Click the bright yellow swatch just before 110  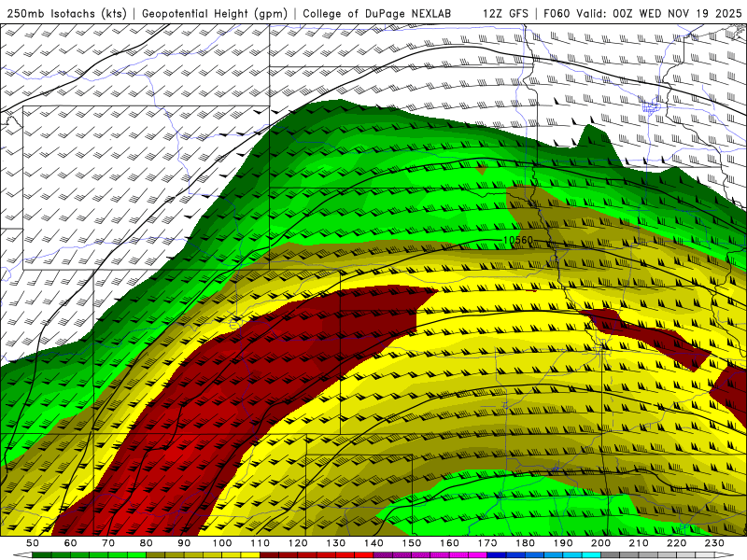pyautogui.click(x=250, y=554)
